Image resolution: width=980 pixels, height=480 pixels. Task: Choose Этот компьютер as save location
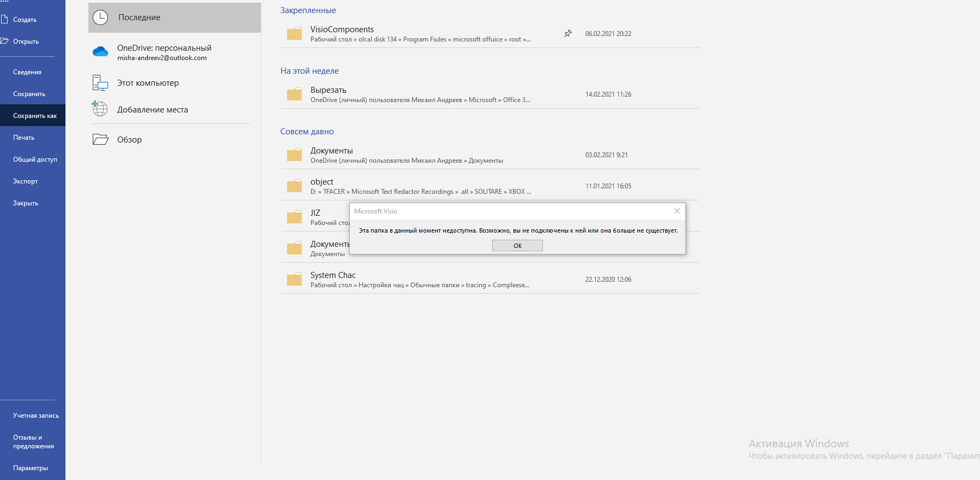[175, 83]
